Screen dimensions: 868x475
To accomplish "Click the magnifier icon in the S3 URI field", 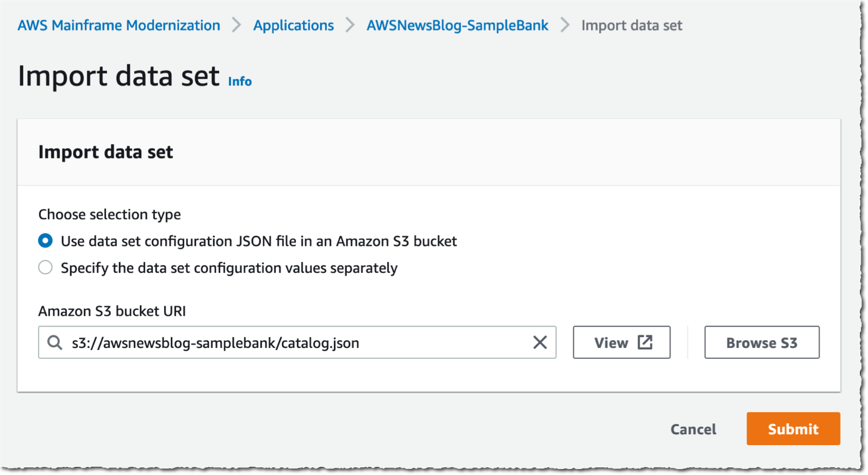I will click(x=55, y=343).
